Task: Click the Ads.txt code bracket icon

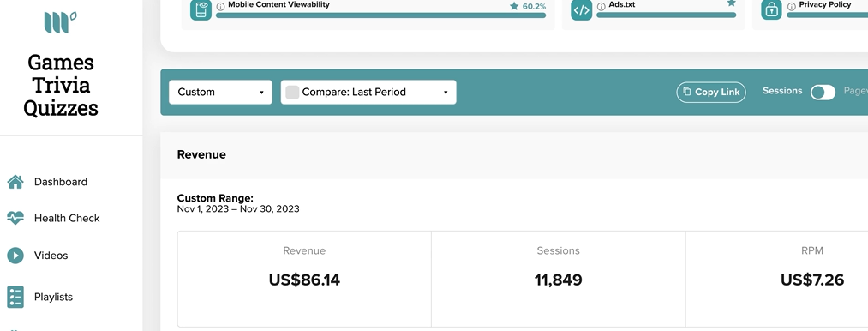Action: [581, 10]
